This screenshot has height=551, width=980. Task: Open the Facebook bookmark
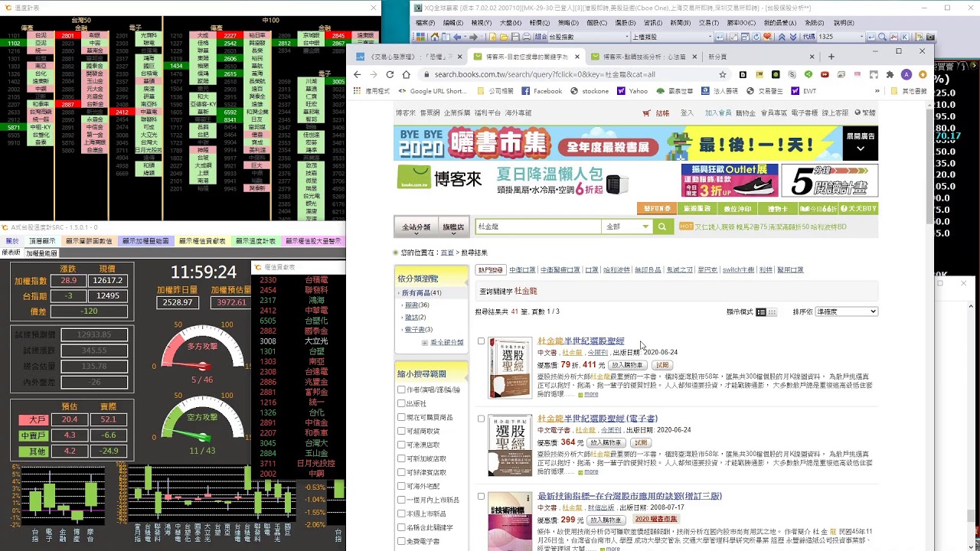pos(541,91)
